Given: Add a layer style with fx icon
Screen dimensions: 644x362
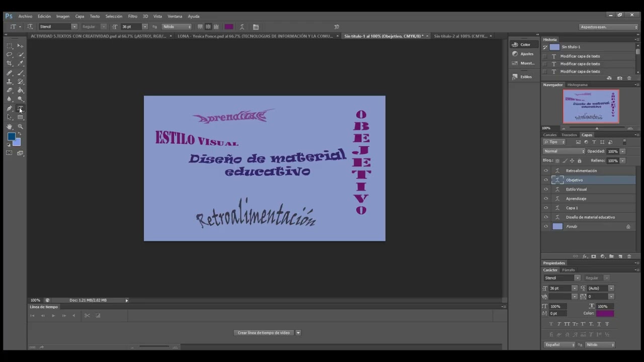Looking at the screenshot, I should [585, 256].
